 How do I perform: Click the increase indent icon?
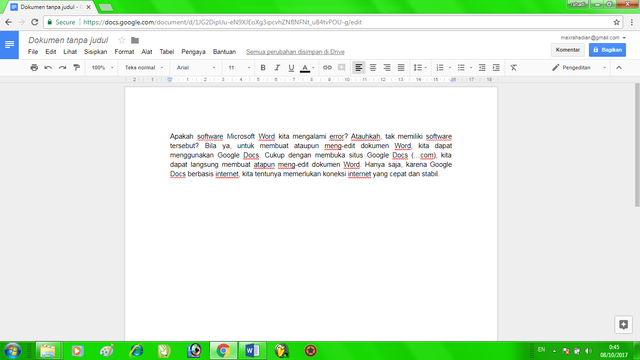point(496,68)
